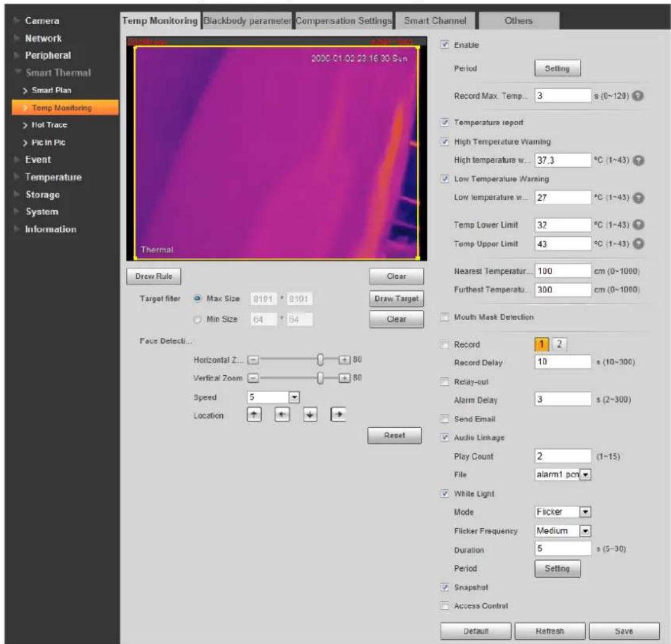Expand the Temperature menu

(53, 177)
